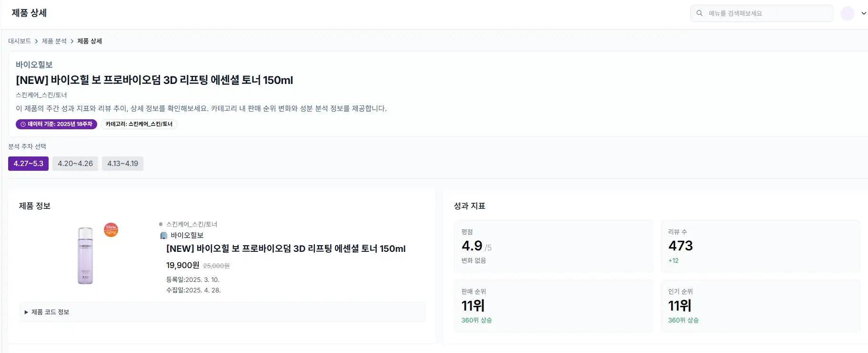Click the chevron after 대시보드 breadcrumb
868x353 pixels.
(36, 42)
